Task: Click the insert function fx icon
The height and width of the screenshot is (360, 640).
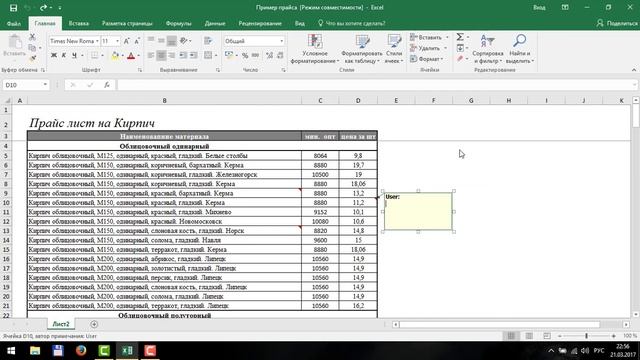Action: click(107, 85)
